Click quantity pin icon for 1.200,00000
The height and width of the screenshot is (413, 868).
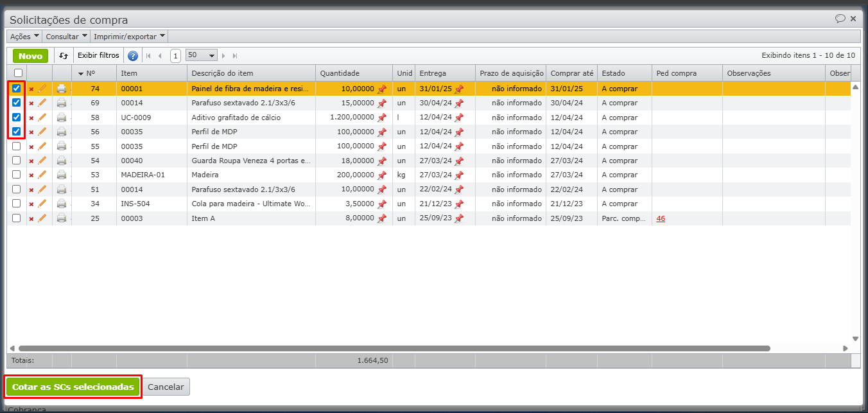coord(382,118)
